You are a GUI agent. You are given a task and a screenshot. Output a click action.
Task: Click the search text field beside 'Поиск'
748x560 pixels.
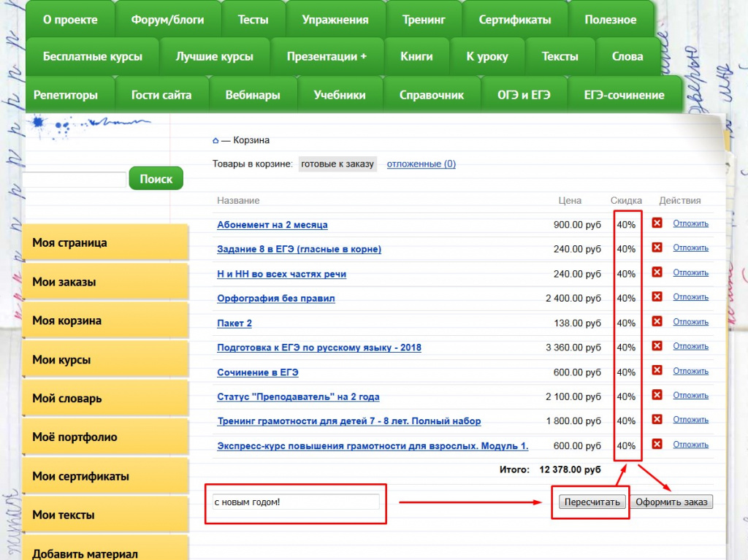click(x=75, y=179)
